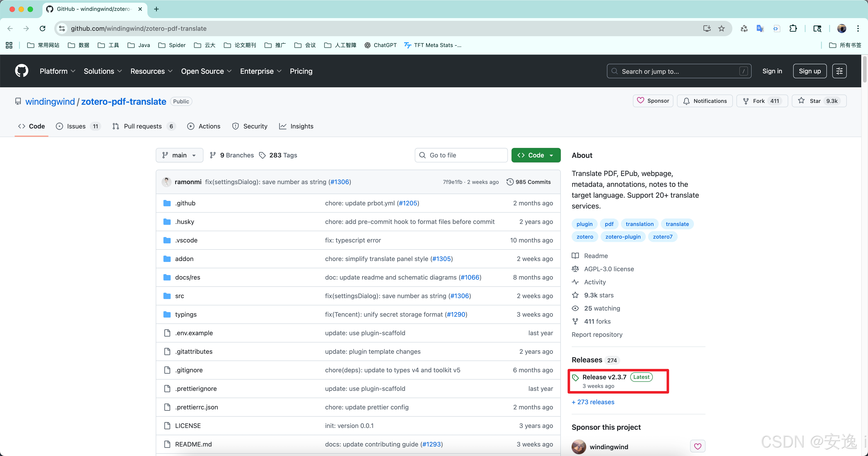Click ramonmi's avatar in the commit row
868x456 pixels.
pyautogui.click(x=166, y=182)
